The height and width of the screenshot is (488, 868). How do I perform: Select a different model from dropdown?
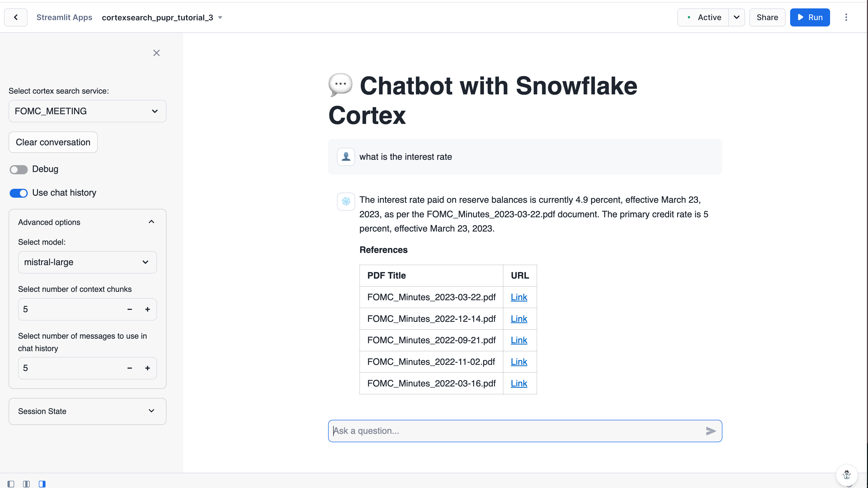(x=87, y=262)
